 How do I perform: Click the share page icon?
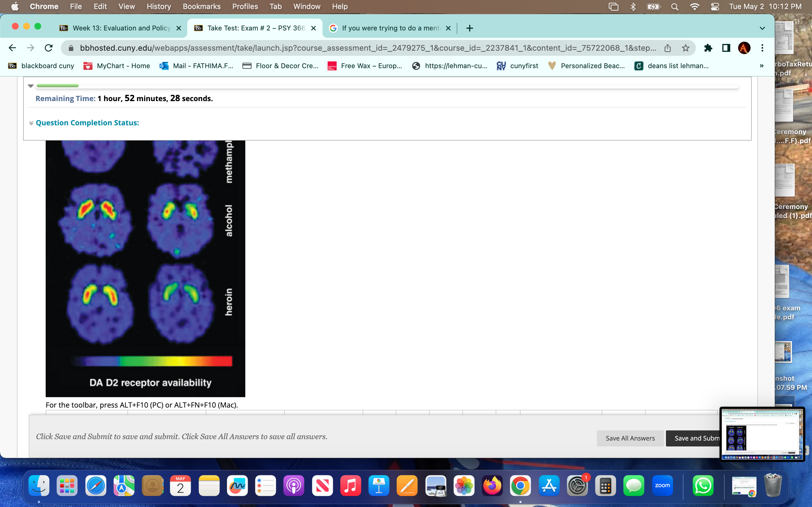coord(667,48)
